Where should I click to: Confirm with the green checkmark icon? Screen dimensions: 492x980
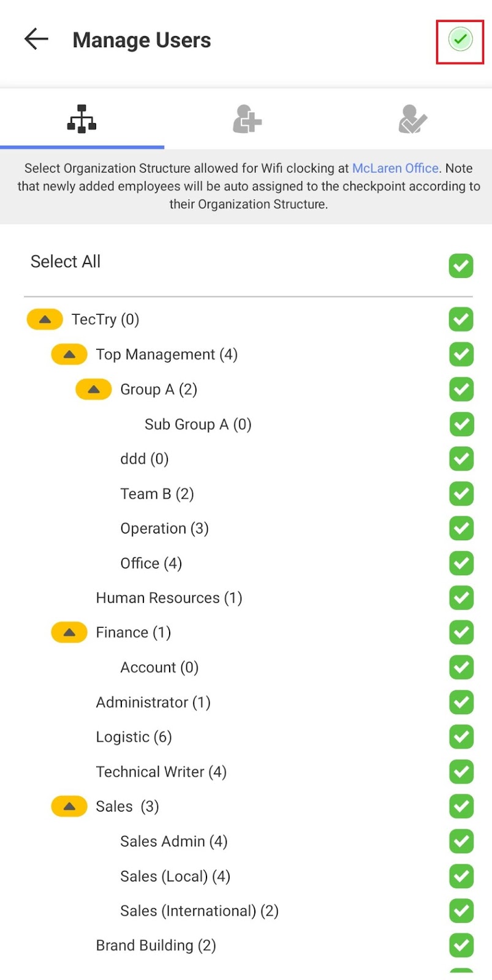pos(460,40)
